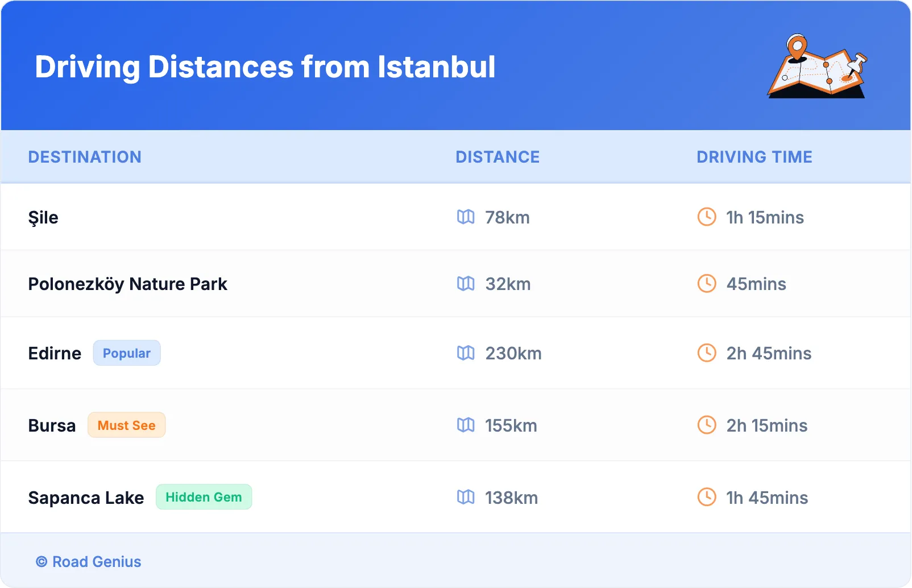Viewport: 912px width, 588px height.
Task: Click the map icon beside 230km
Action: pyautogui.click(x=466, y=353)
